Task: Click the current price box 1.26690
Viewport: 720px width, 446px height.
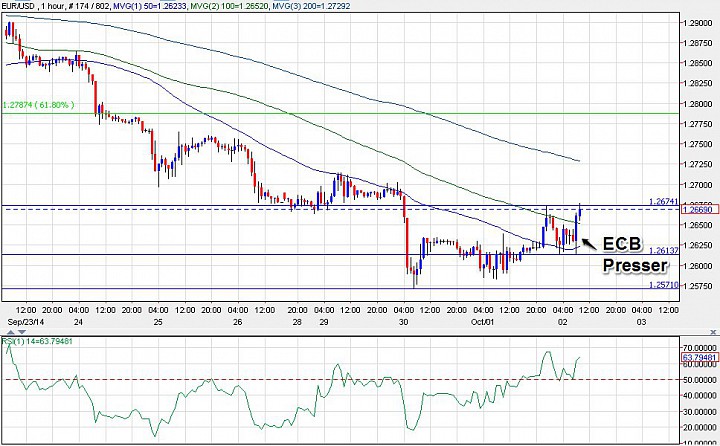Action: coord(699,209)
